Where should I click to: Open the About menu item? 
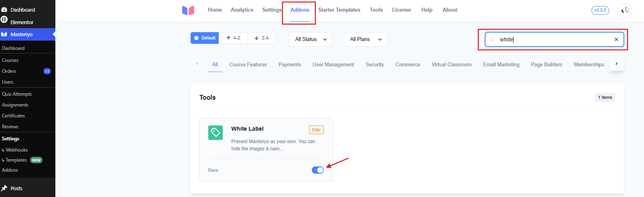point(450,10)
